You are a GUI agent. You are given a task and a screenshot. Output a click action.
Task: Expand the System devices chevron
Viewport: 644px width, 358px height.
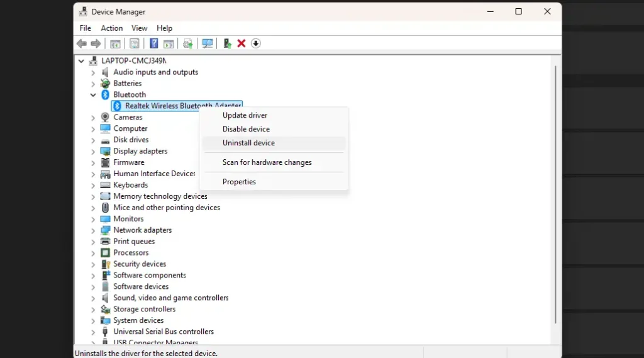93,321
